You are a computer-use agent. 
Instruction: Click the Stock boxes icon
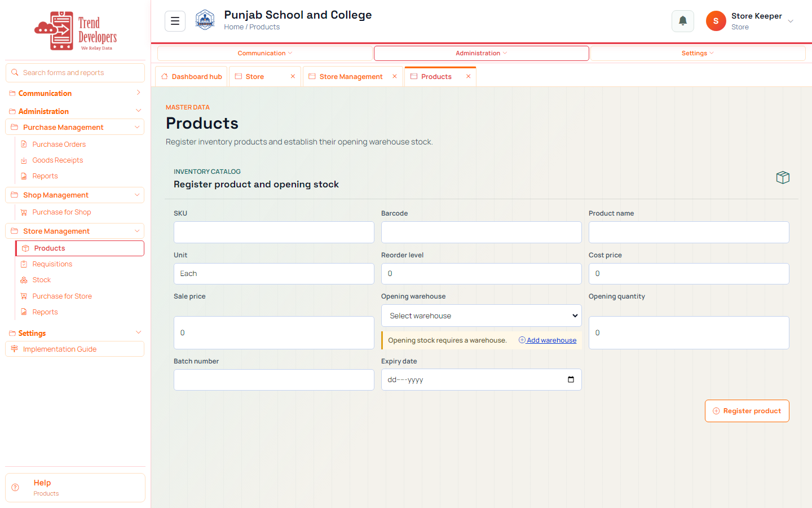(x=24, y=280)
